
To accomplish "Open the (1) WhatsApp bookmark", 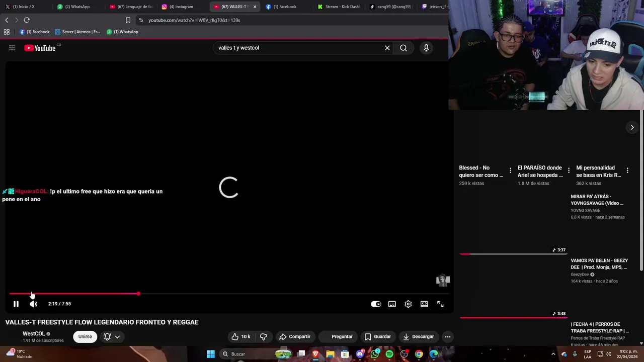I will coord(122,32).
